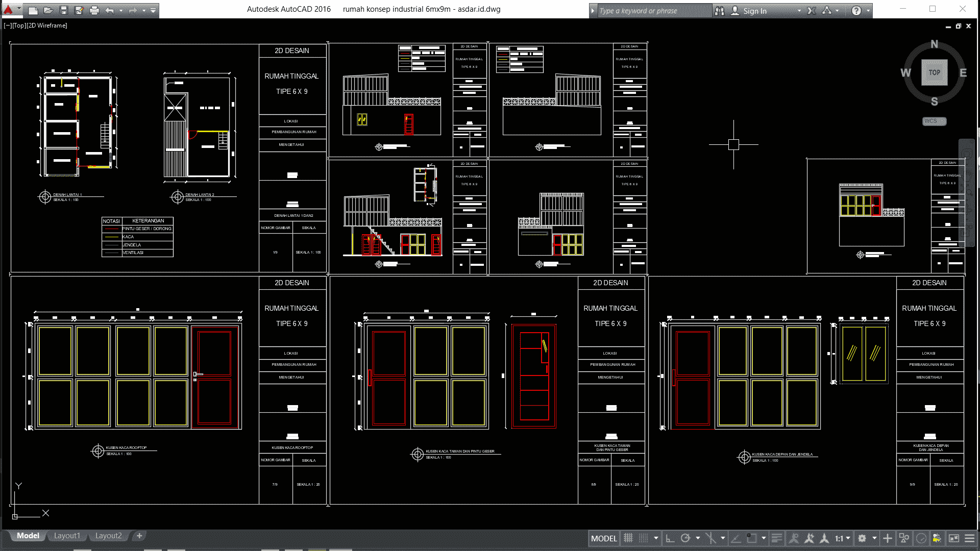The image size is (980, 551).
Task: Click the Sign In button
Action: pos(754,11)
